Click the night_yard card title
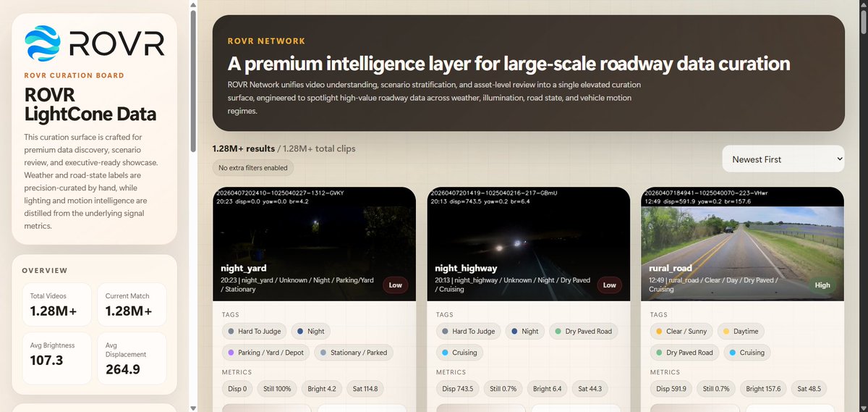The width and height of the screenshot is (868, 412). 245,268
